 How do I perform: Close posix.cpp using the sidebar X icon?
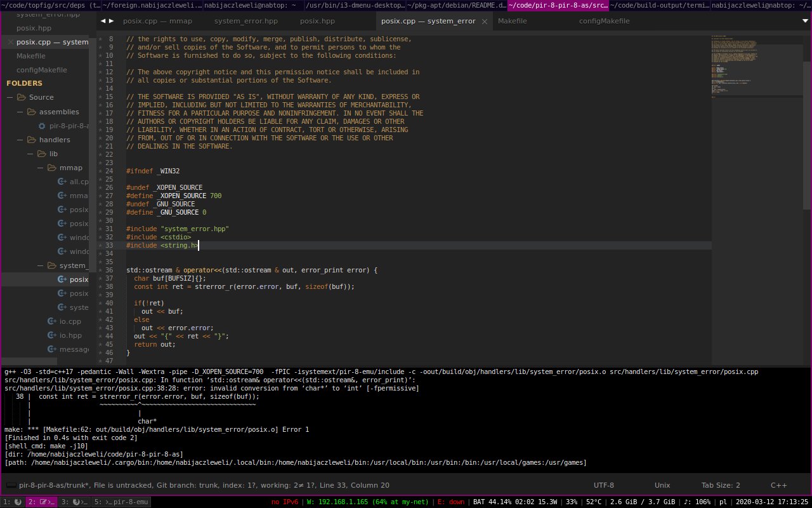[10, 42]
